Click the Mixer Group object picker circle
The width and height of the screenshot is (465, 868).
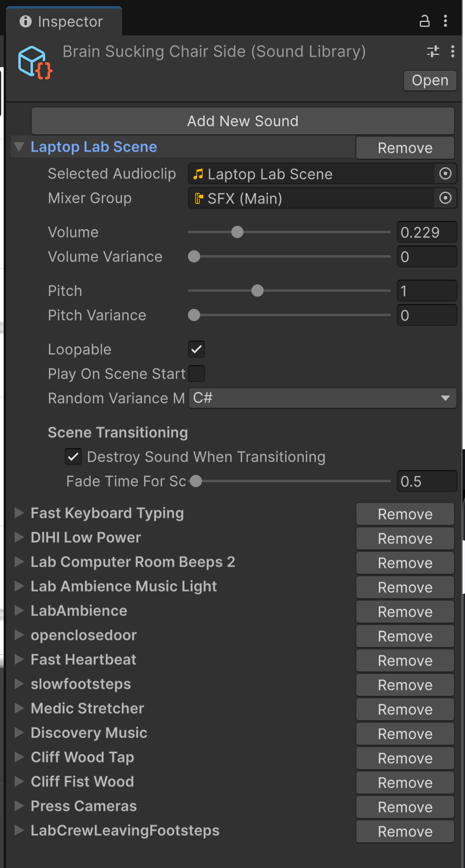click(x=445, y=198)
